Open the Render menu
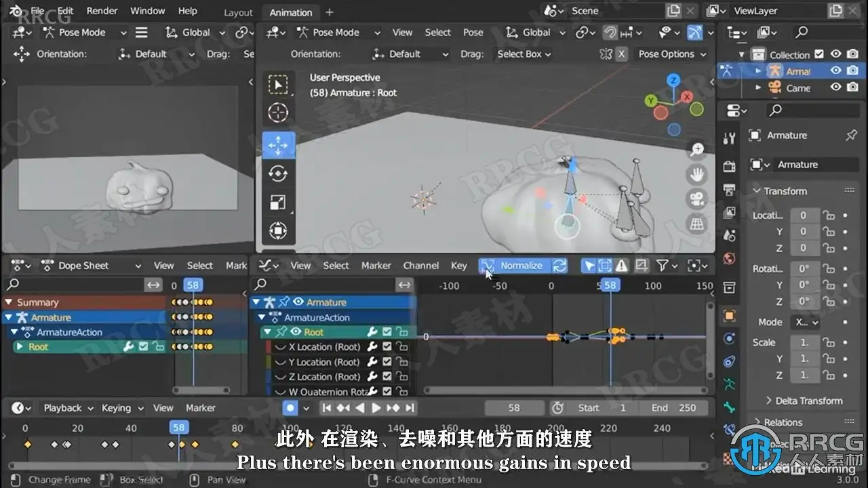The height and width of the screenshot is (488, 868). (x=102, y=11)
